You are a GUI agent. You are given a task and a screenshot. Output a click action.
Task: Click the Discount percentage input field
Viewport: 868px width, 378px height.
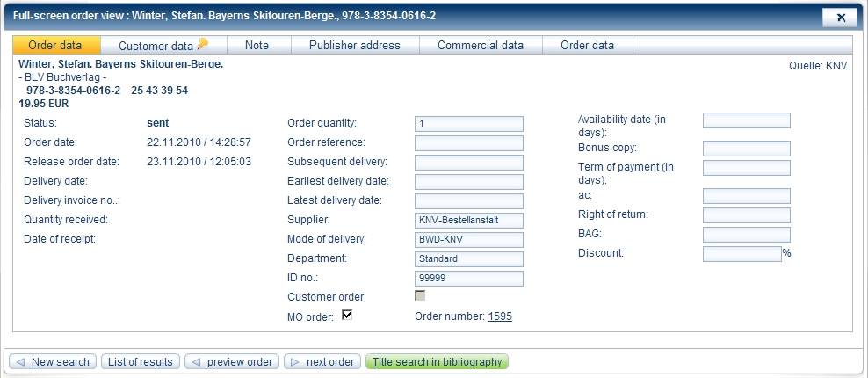click(741, 254)
